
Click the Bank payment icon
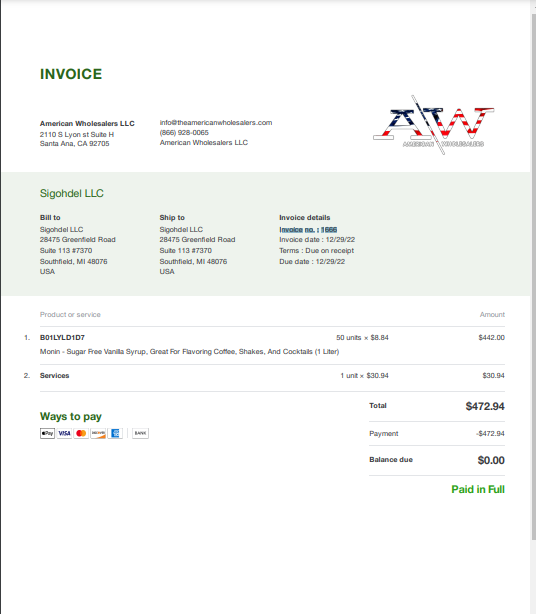[140, 433]
